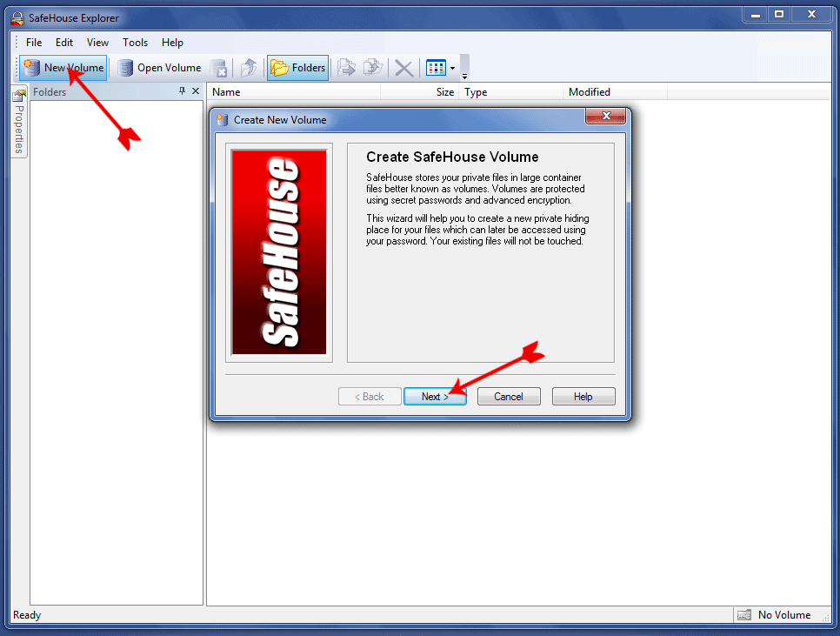This screenshot has height=636, width=840.
Task: Open the views dropdown arrow
Action: (x=453, y=68)
